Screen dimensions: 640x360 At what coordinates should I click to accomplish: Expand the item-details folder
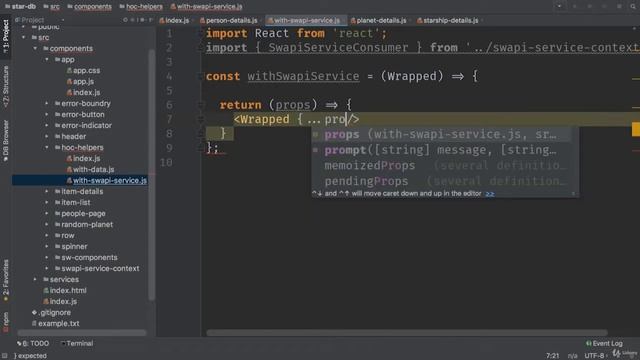(x=47, y=191)
